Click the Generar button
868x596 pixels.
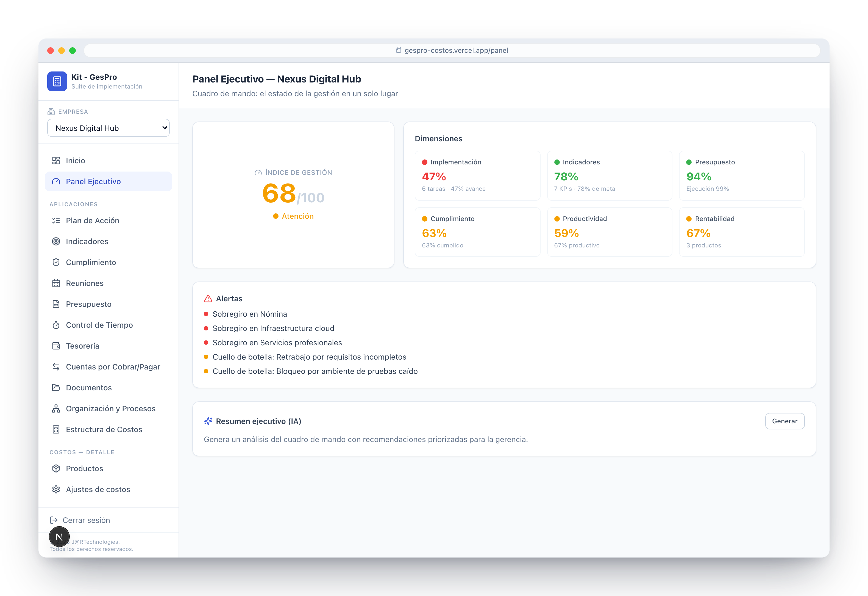click(x=785, y=421)
